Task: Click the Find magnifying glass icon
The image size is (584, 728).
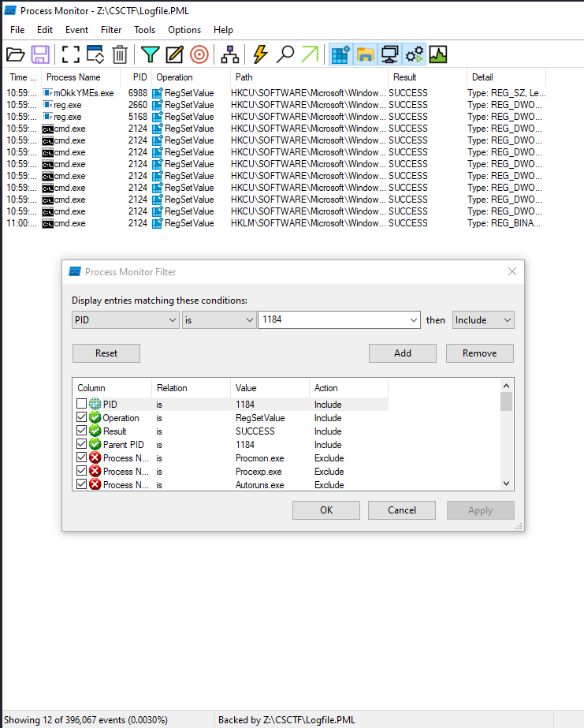Action: 285,54
